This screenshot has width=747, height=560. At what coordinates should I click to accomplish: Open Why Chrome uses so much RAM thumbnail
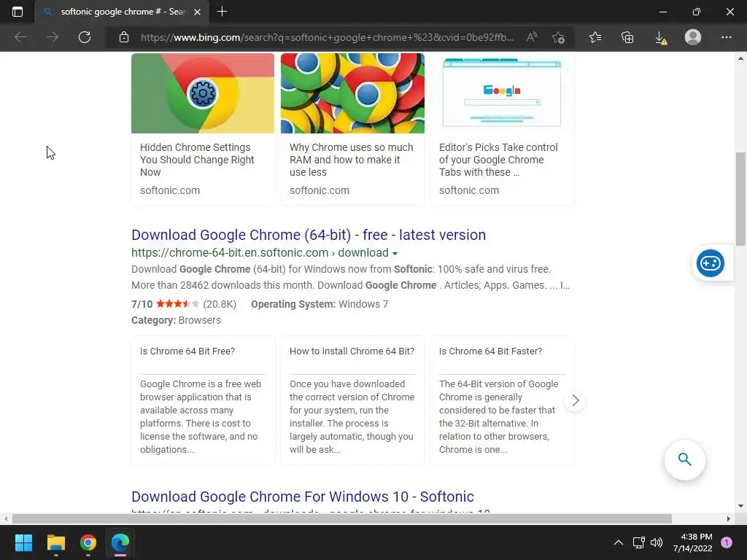[x=352, y=93]
